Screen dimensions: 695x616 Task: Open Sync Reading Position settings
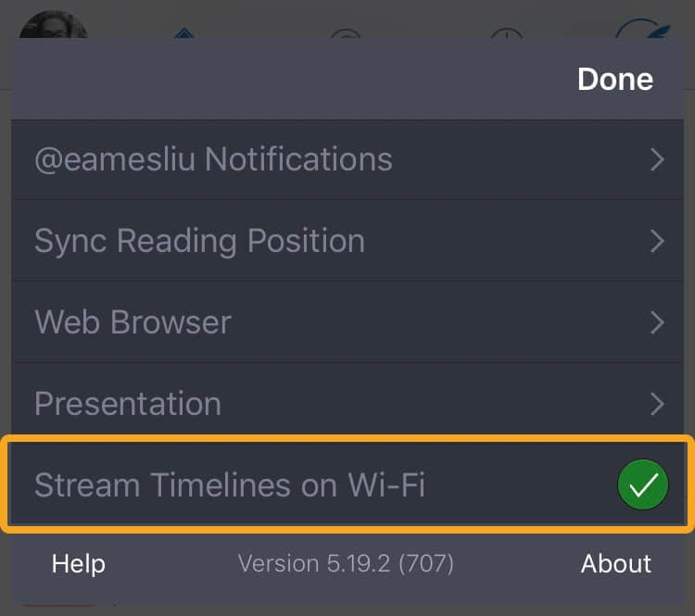pyautogui.click(x=199, y=241)
